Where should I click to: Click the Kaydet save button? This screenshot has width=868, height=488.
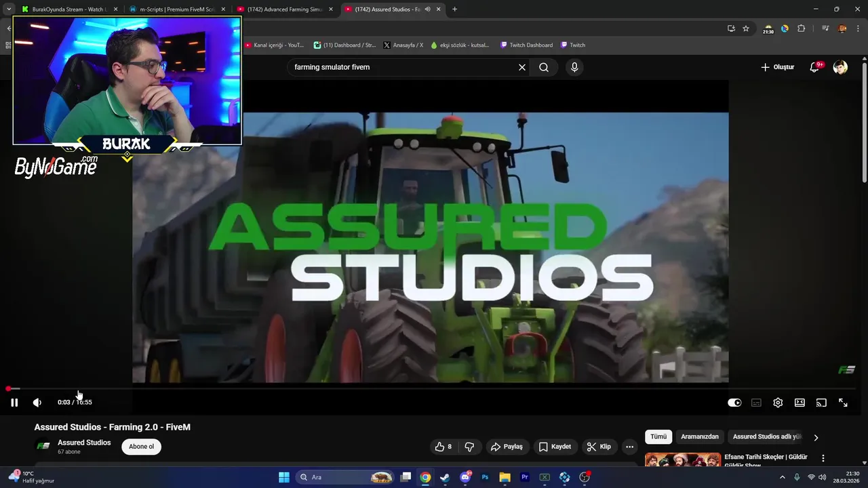[555, 447]
